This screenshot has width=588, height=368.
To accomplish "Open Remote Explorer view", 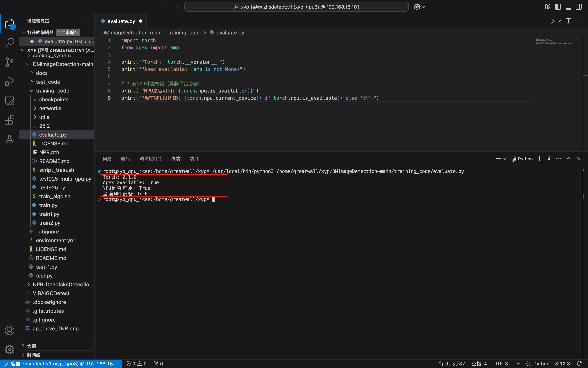I will point(9,101).
